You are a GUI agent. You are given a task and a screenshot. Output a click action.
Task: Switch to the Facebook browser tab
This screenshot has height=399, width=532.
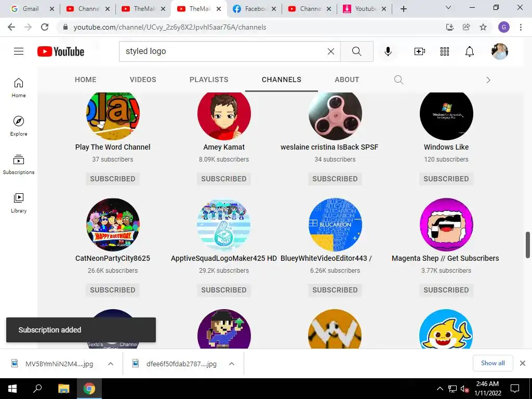tap(251, 9)
